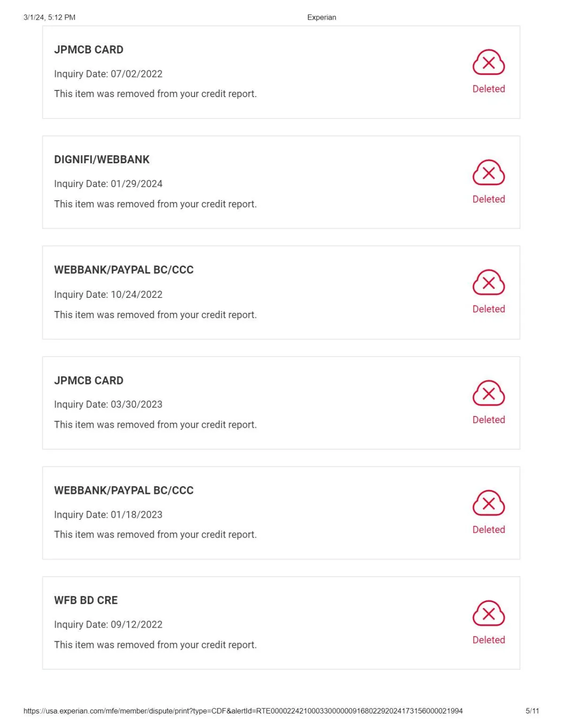Open the usa.experian.com dispute print URL
The image size is (563, 728).
pyautogui.click(x=243, y=711)
